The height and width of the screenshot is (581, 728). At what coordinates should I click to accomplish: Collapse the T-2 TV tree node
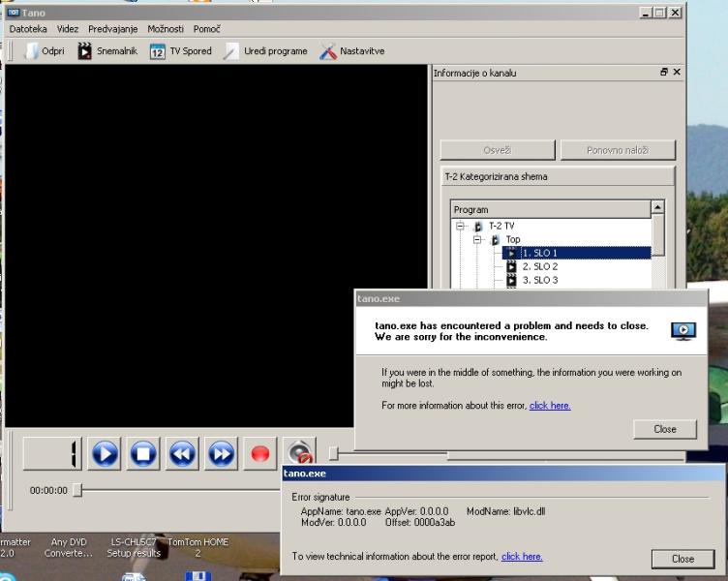pyautogui.click(x=462, y=226)
